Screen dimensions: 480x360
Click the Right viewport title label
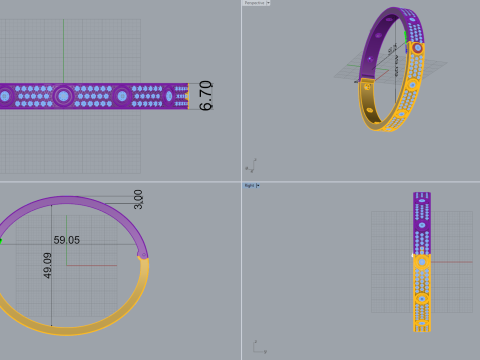click(249, 185)
